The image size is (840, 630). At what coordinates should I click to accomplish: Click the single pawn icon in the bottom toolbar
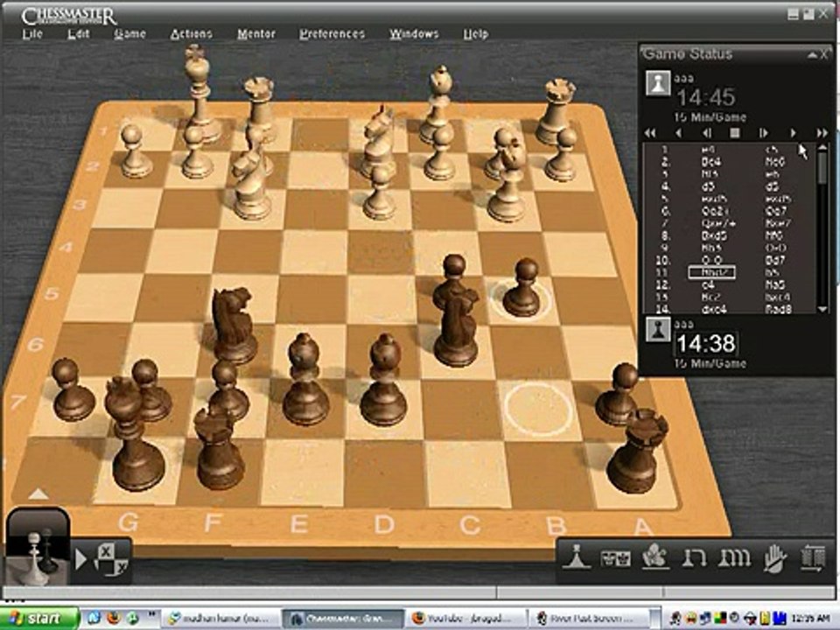click(577, 557)
